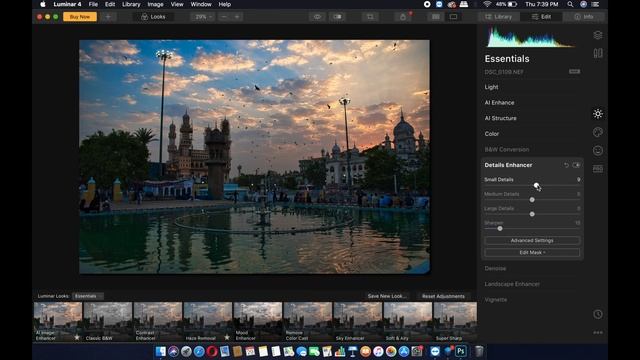Apply the Classic B&W look thumbnail
The width and height of the screenshot is (640, 360).
(108, 321)
